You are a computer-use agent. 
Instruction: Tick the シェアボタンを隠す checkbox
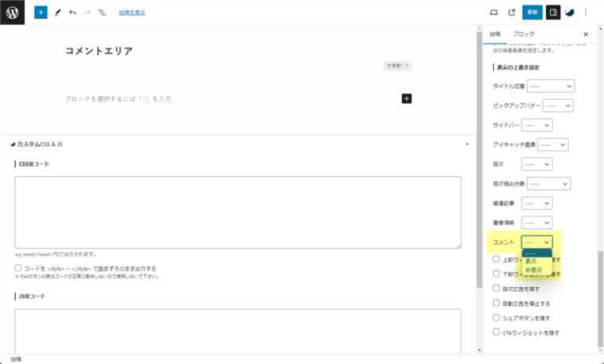point(496,318)
